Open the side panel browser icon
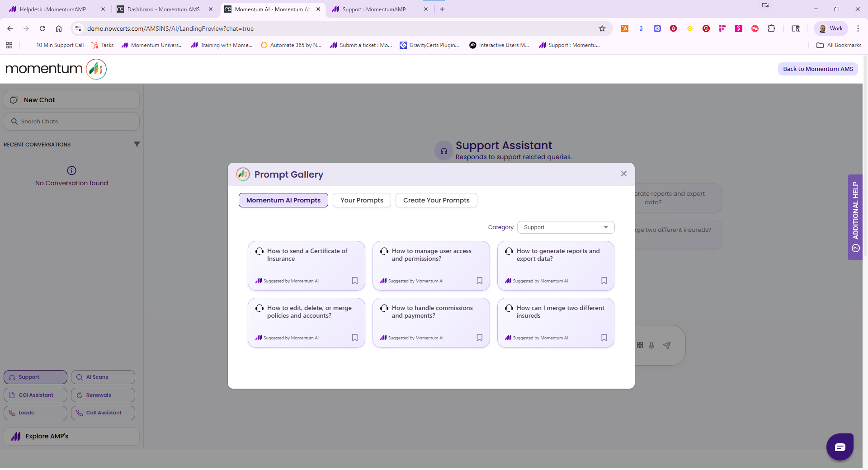Viewport: 868px width, 470px height. 796,28
